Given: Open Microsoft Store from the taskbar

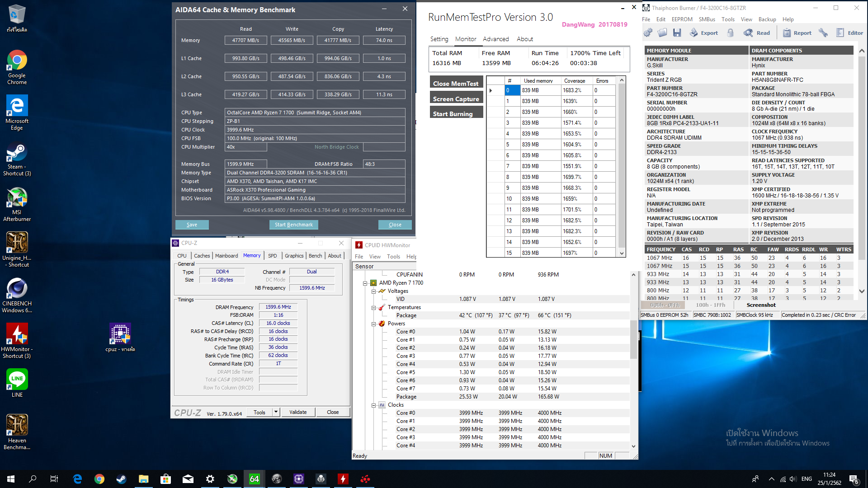Looking at the screenshot, I should [166, 479].
